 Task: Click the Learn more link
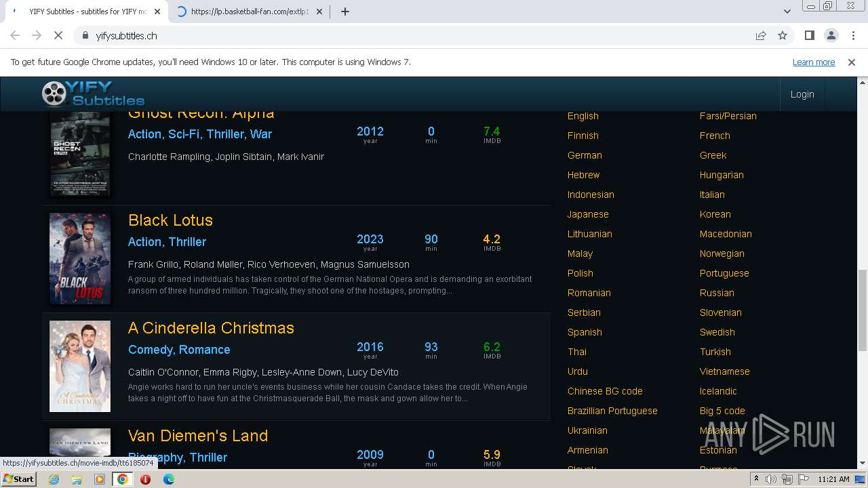point(814,62)
